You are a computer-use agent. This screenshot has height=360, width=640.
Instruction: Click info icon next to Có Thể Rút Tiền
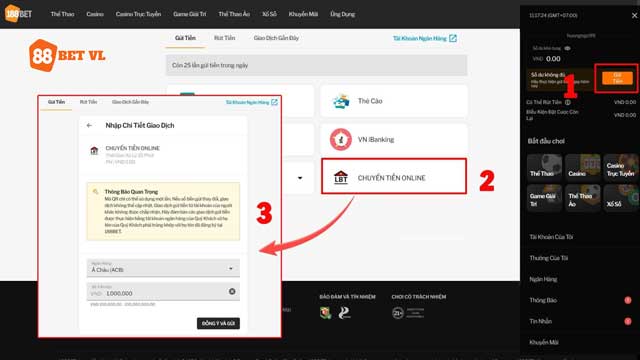(568, 102)
